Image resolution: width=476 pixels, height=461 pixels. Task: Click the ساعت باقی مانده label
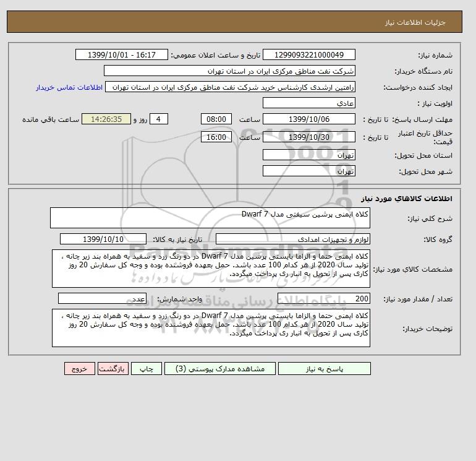(51, 119)
